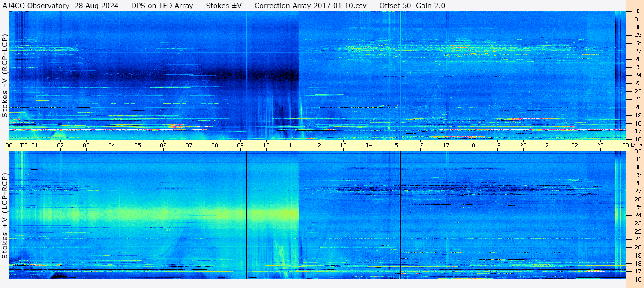Select the 19 hour mark on time axis
The height and width of the screenshot is (288, 644).
coord(497,145)
